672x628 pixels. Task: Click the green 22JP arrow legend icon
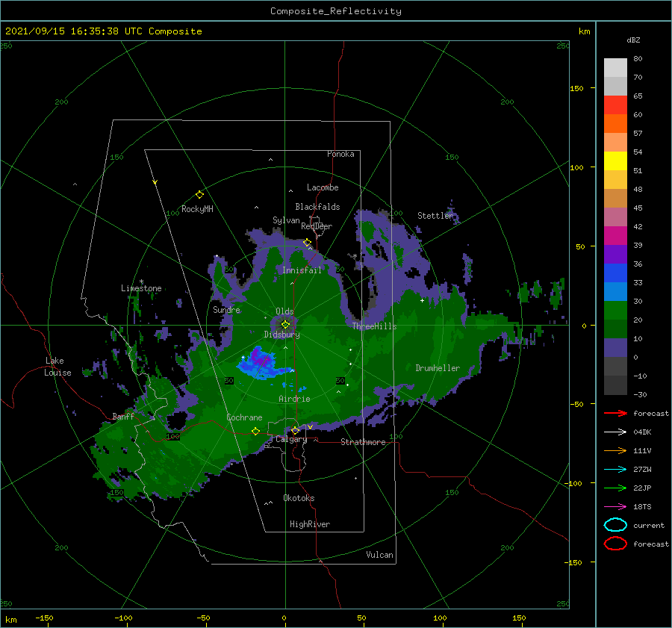[615, 488]
